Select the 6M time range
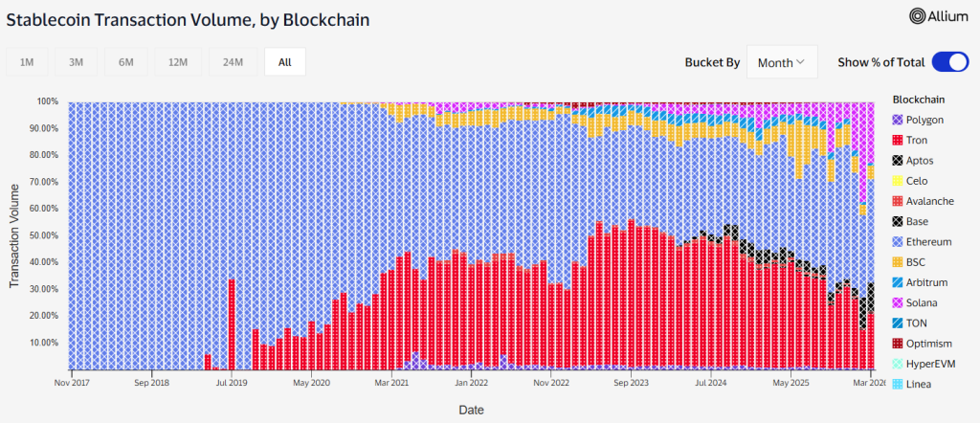The width and height of the screenshot is (980, 423). [x=126, y=62]
